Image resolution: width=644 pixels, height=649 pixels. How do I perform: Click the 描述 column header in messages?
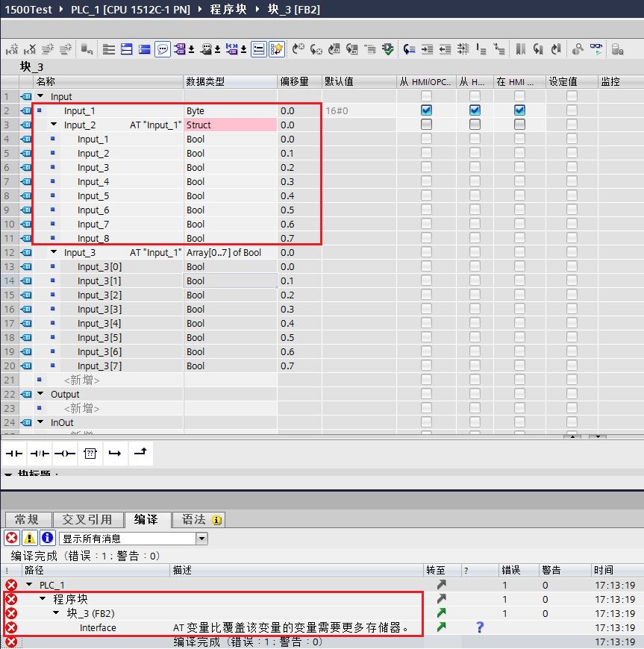[296, 571]
